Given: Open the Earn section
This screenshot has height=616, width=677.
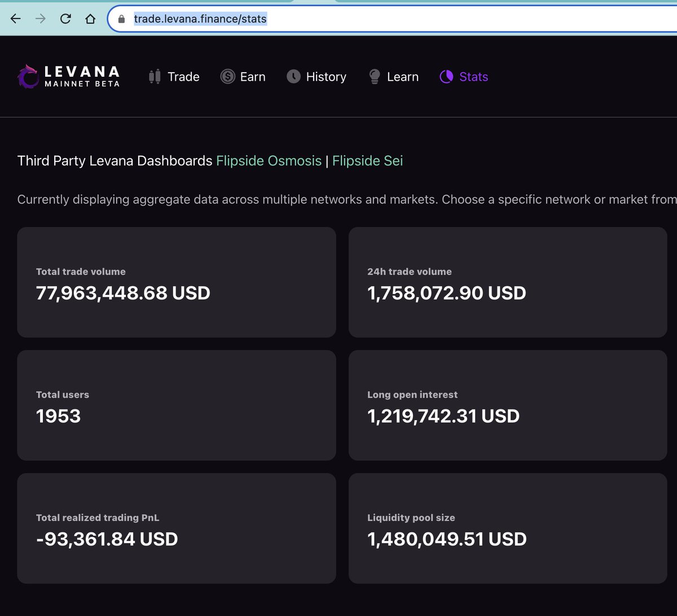Looking at the screenshot, I should 252,76.
